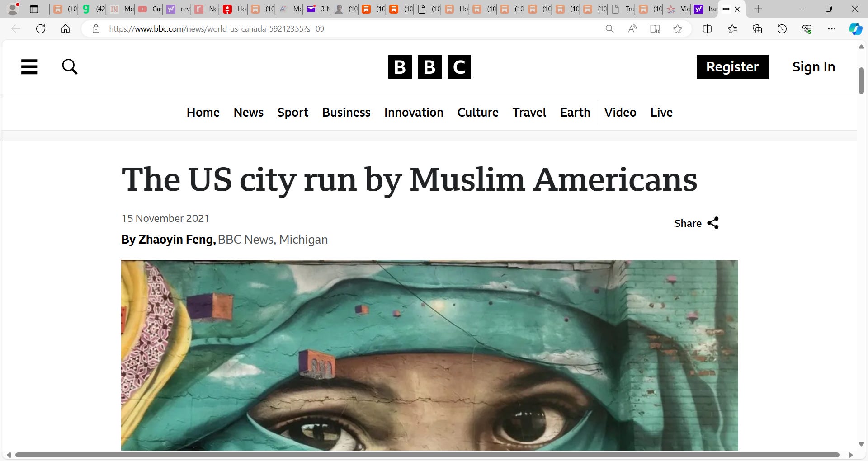Open the Earth nav section
The height and width of the screenshot is (461, 868).
coord(575,113)
